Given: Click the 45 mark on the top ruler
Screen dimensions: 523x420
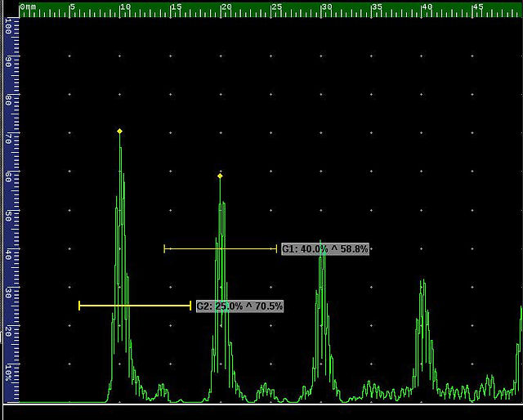Looking at the screenshot, I should click(478, 7).
